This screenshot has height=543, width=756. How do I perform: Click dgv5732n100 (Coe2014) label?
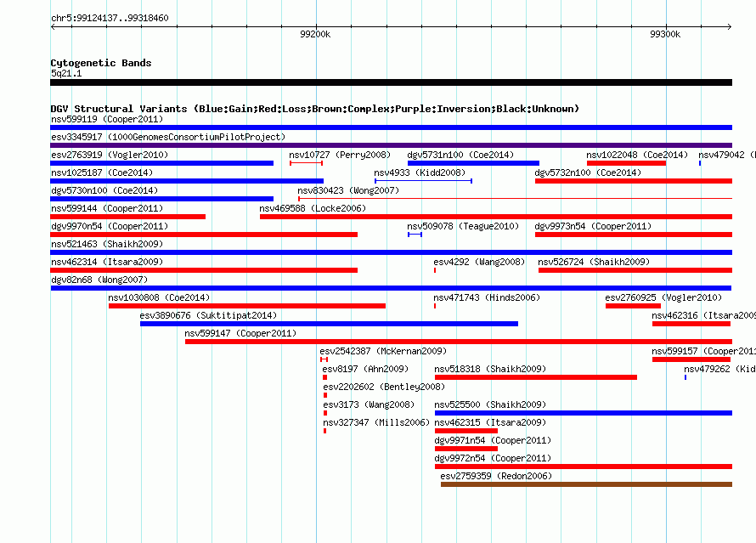click(x=588, y=173)
